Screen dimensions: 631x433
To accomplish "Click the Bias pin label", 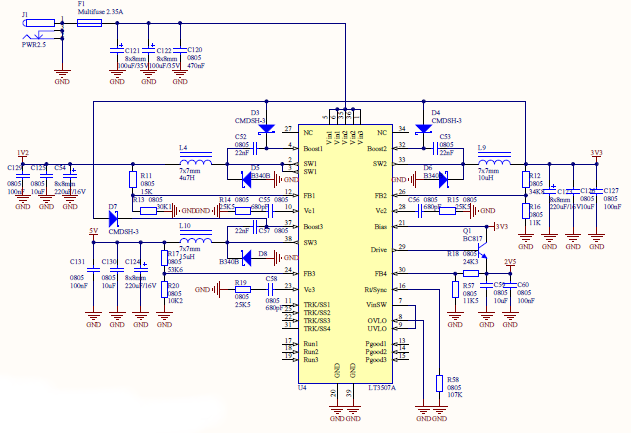I will (x=380, y=227).
